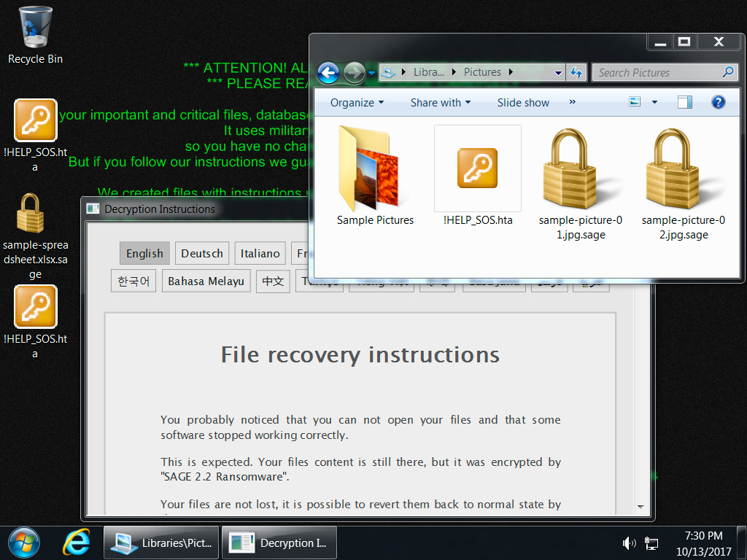Open the view options dropdown arrow
Image resolution: width=747 pixels, height=560 pixels.
point(654,102)
